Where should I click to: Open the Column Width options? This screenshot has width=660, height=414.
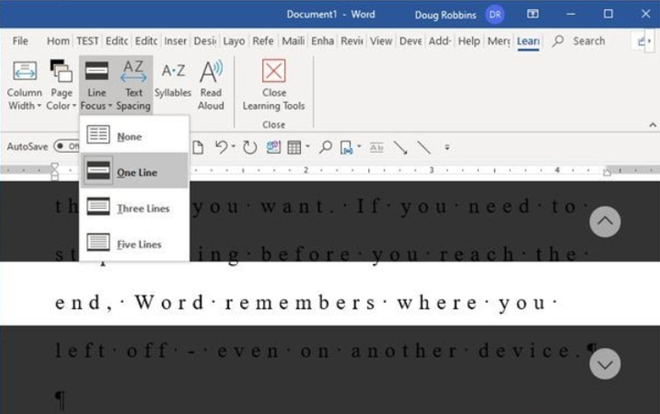[x=24, y=85]
